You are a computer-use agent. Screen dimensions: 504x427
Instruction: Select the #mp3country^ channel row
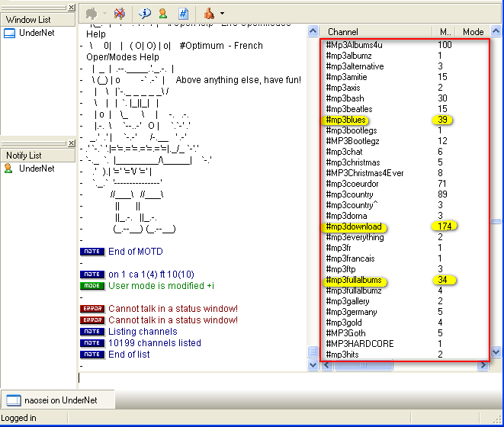[x=405, y=205]
